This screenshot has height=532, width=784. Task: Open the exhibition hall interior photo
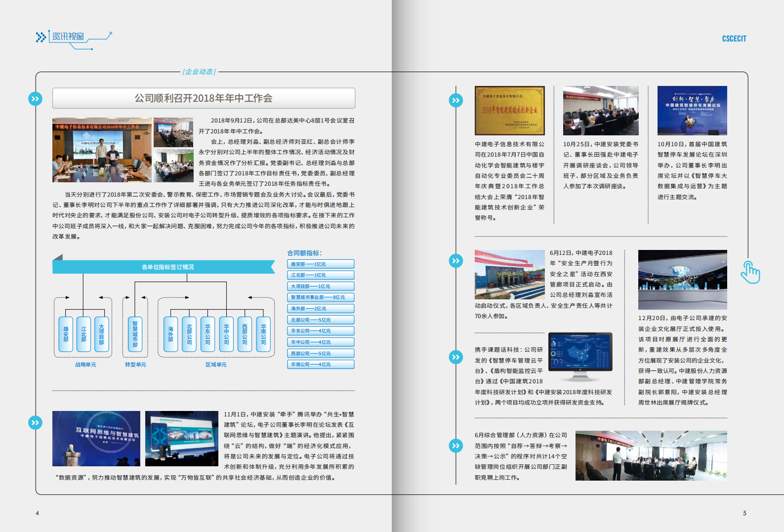coord(683,280)
